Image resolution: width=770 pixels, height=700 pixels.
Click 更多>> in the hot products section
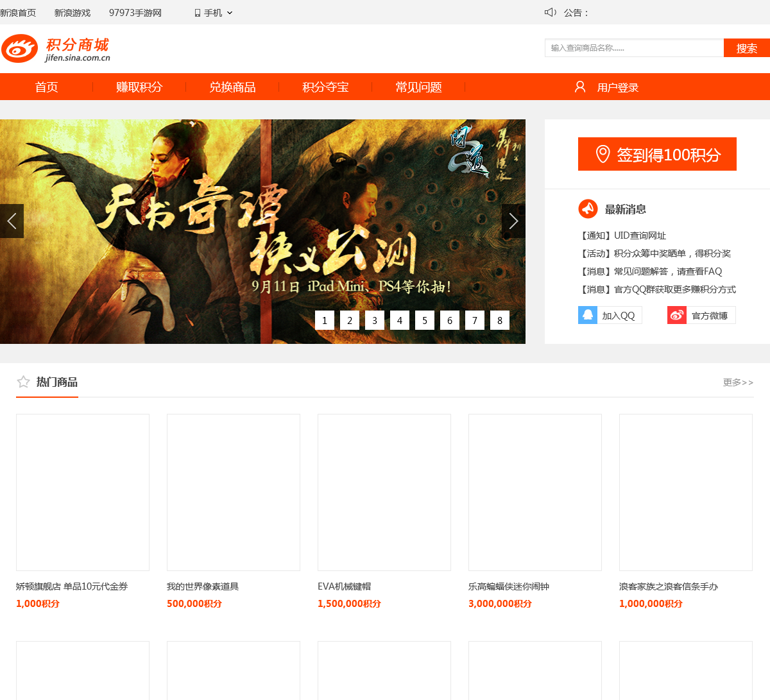[x=738, y=382]
